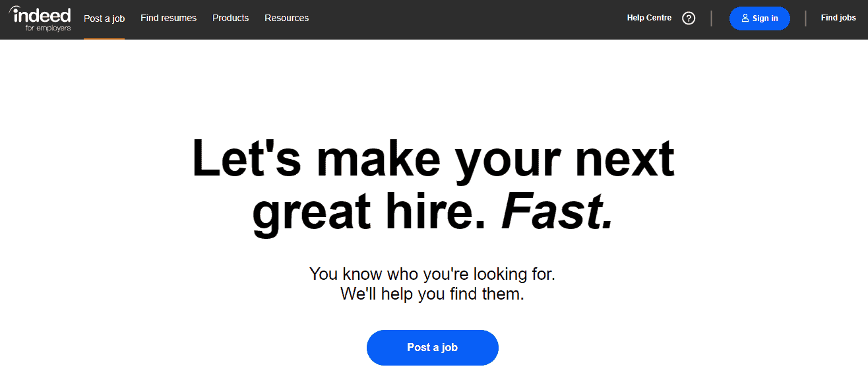Image resolution: width=868 pixels, height=390 pixels.
Task: Click "We'll help you find them." text
Action: pos(432,294)
